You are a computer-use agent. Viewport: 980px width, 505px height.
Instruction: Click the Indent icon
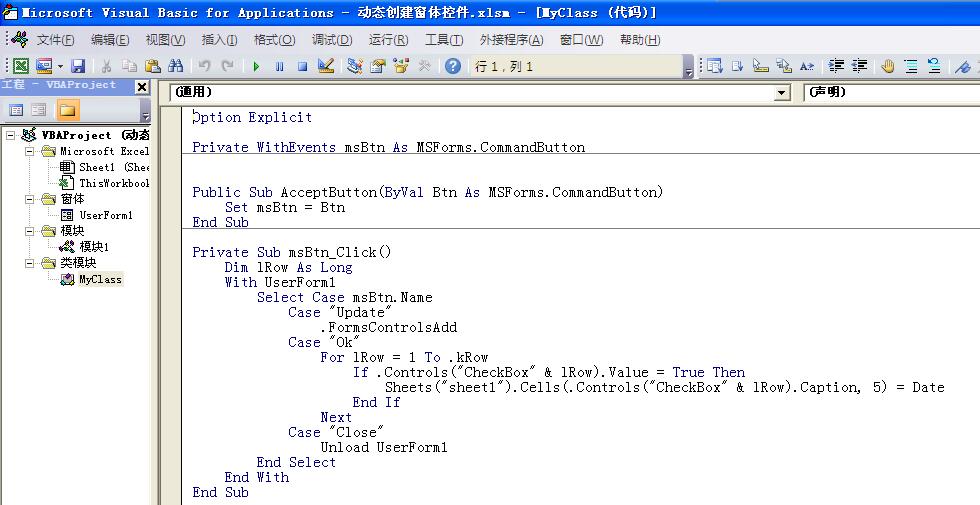[836, 66]
